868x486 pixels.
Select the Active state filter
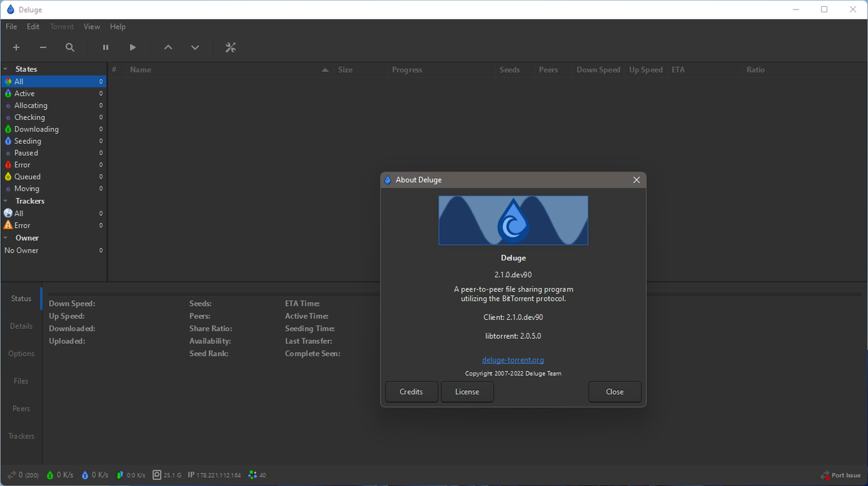click(x=54, y=94)
